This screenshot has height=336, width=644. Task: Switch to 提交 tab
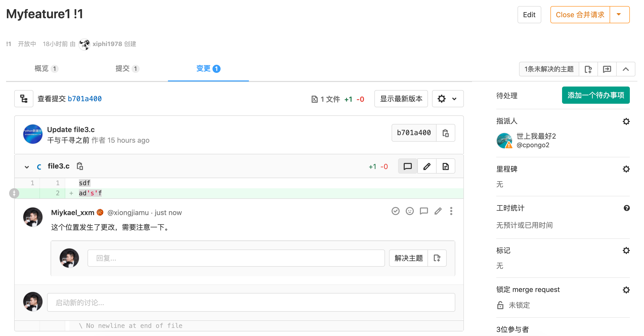pyautogui.click(x=127, y=69)
